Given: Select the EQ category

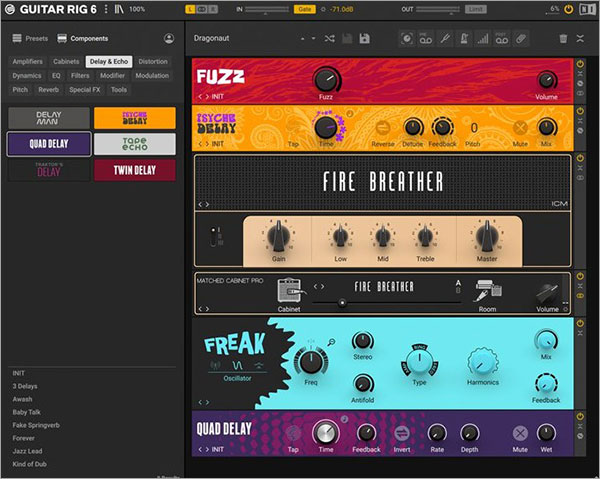Looking at the screenshot, I should pyautogui.click(x=56, y=76).
